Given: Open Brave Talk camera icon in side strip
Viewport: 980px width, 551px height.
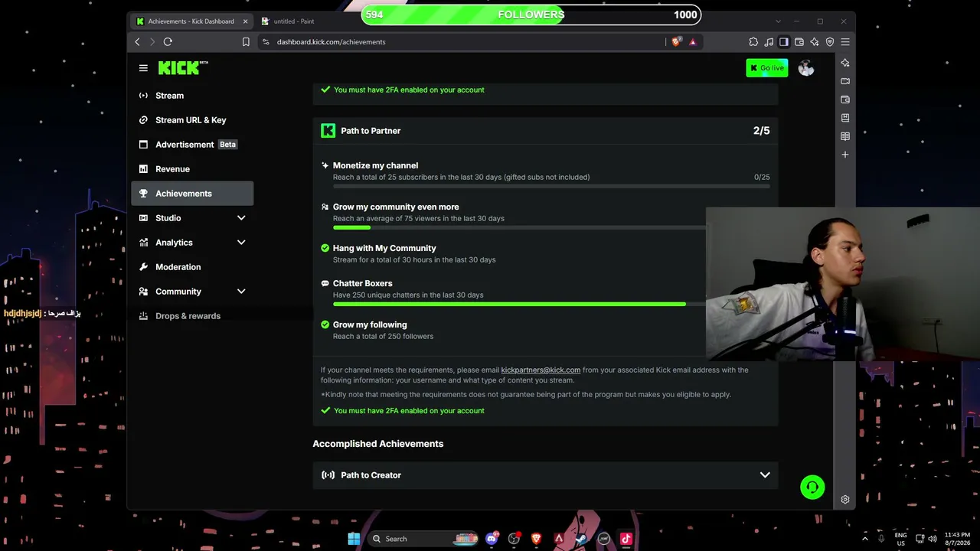Looking at the screenshot, I should pos(845,81).
